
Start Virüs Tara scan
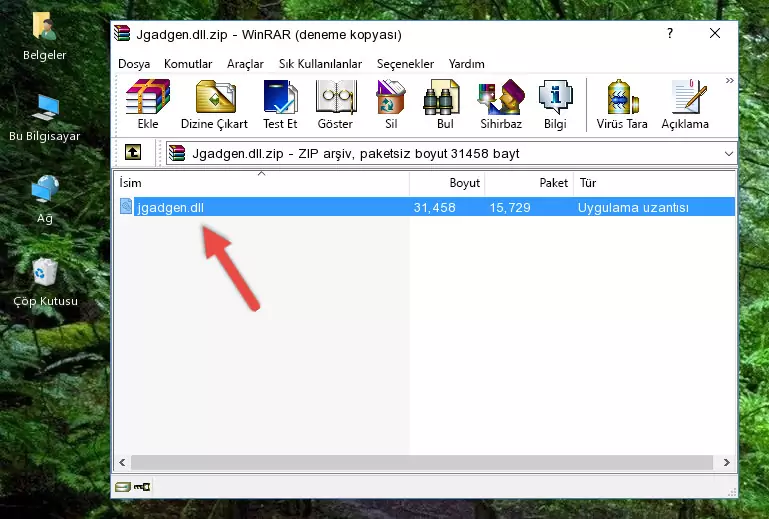coord(622,104)
